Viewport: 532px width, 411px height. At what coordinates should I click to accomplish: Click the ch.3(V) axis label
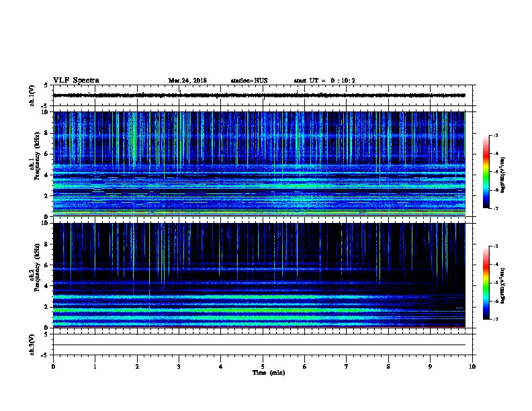[x=32, y=345]
